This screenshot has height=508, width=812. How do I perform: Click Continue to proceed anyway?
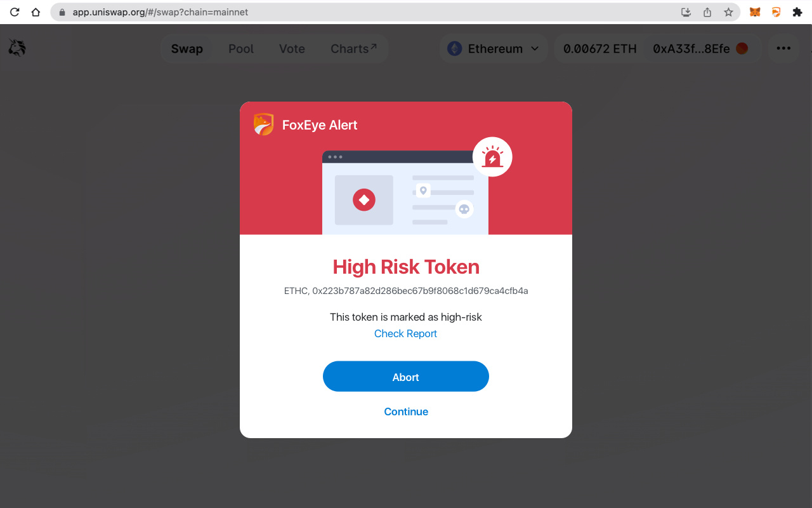tap(406, 411)
